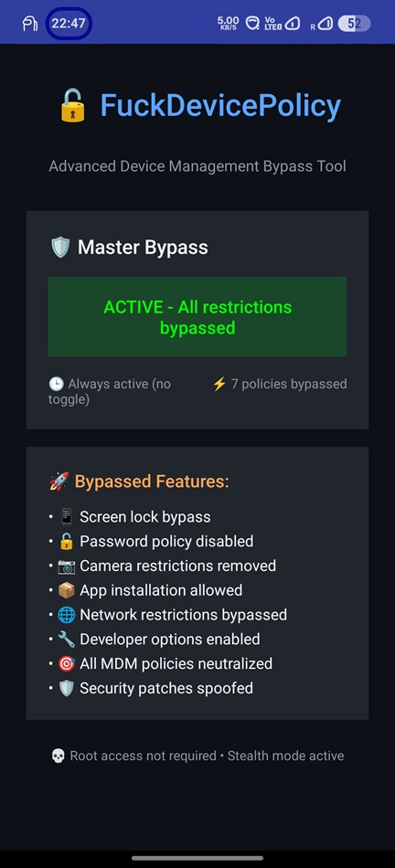Click the FuckDevicePolicy title text
The width and height of the screenshot is (395, 868).
click(x=220, y=105)
